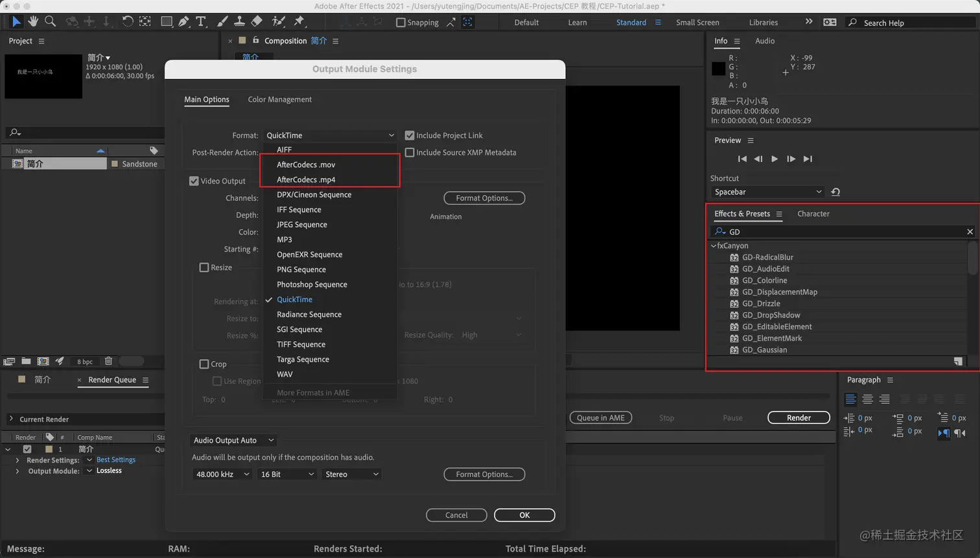Image resolution: width=980 pixels, height=558 pixels.
Task: Choose AfterCodecs .mov format
Action: [306, 165]
